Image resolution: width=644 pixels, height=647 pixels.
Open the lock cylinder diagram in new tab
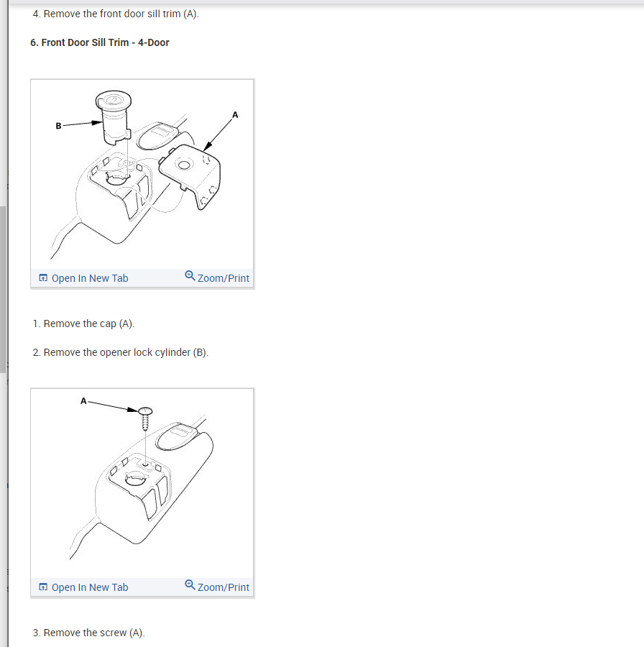point(90,278)
